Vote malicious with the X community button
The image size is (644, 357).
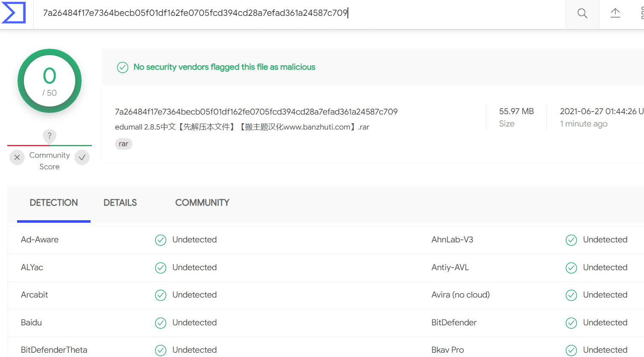click(x=17, y=157)
